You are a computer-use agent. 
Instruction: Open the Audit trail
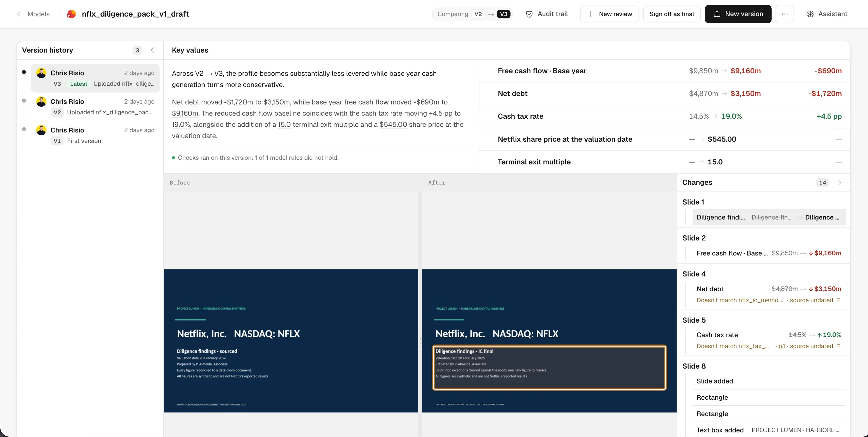547,14
